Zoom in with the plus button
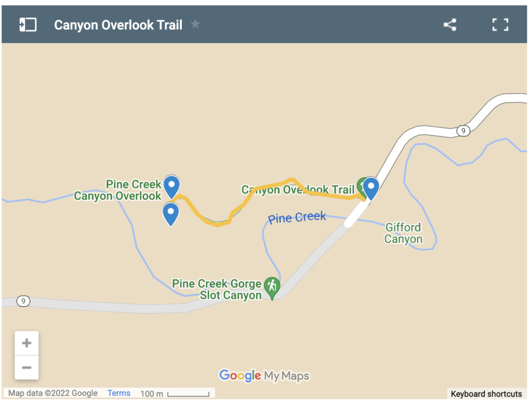This screenshot has width=532, height=407. click(x=26, y=343)
